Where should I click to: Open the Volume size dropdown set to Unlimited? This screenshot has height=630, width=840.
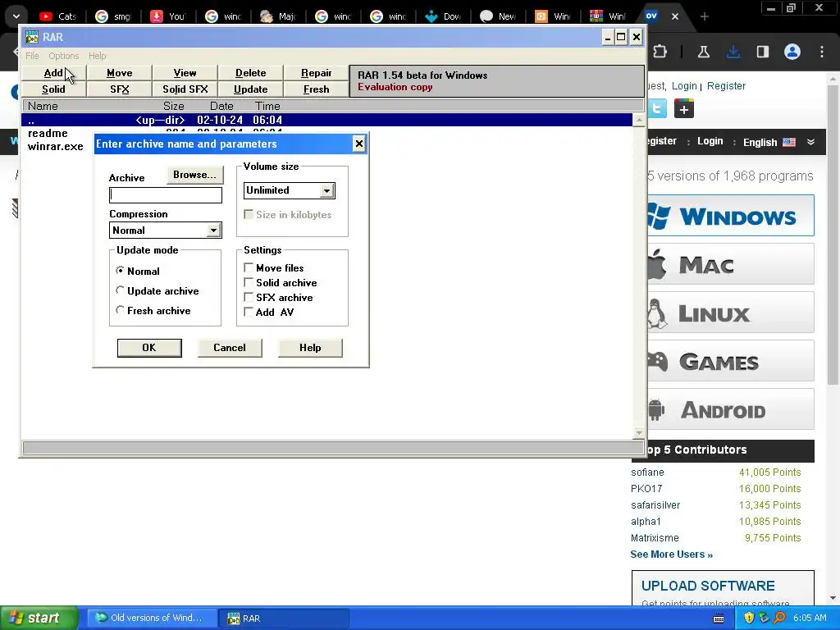point(290,190)
